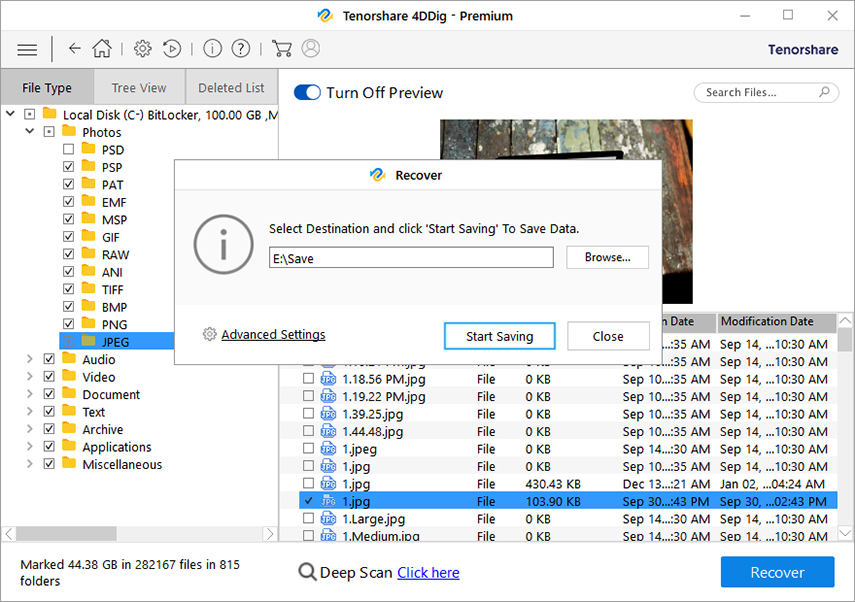Click Start Saving in Recover dialog
The width and height of the screenshot is (855, 602).
pyautogui.click(x=499, y=336)
